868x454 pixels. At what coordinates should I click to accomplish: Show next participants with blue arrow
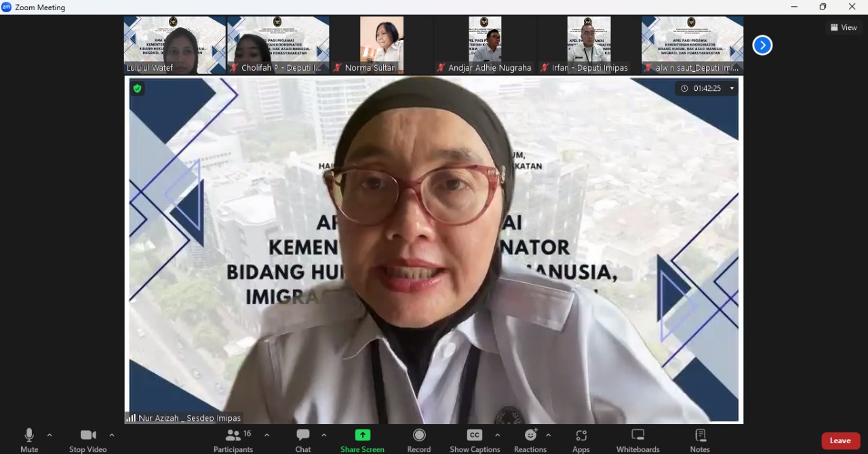(x=762, y=45)
